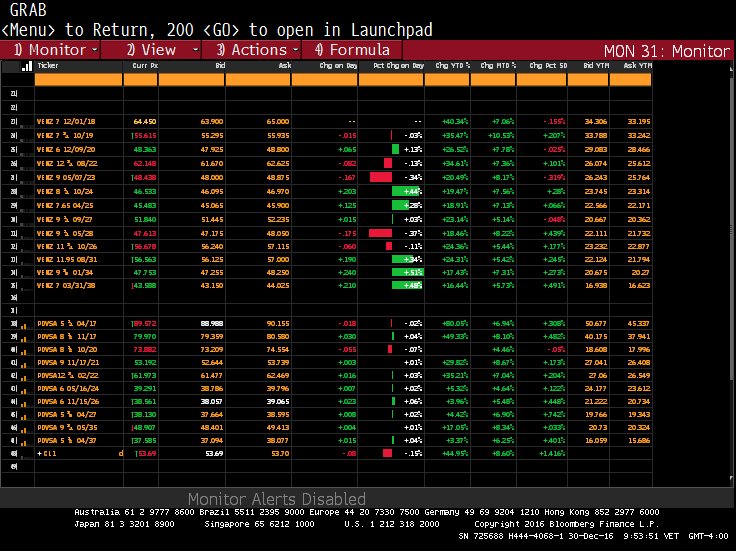736x551 pixels.
Task: Click Ask value 90.155
Action: tap(278, 324)
